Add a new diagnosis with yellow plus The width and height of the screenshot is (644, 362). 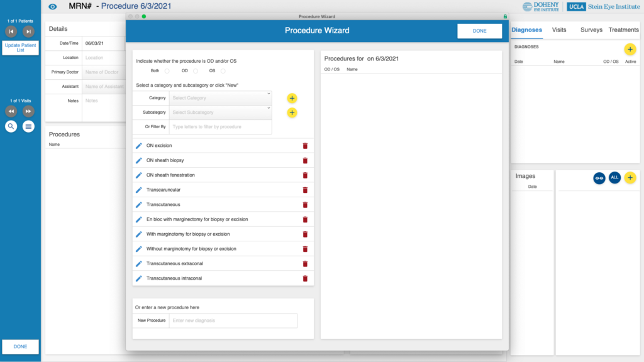click(630, 49)
